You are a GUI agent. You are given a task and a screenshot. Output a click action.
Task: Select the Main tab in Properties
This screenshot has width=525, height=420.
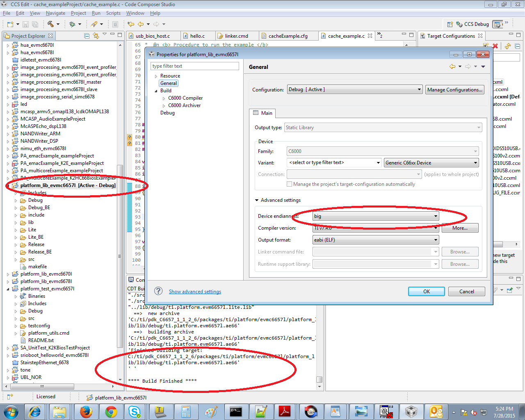click(x=262, y=113)
